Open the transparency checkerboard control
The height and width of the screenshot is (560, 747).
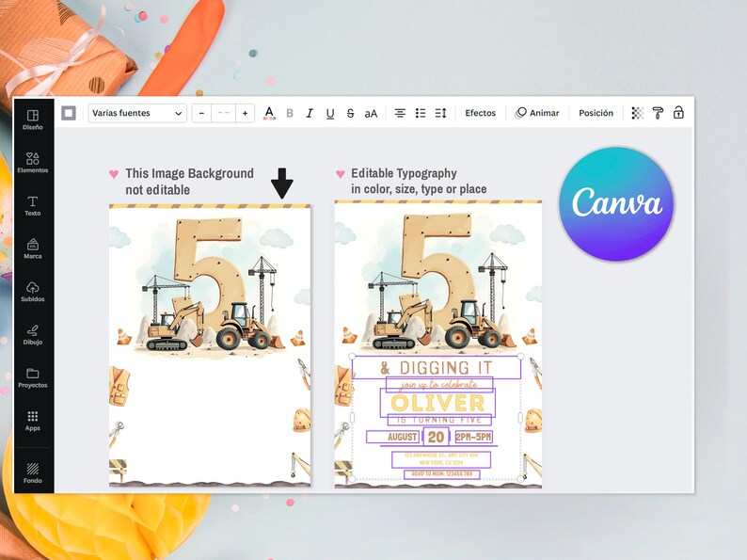(x=638, y=113)
